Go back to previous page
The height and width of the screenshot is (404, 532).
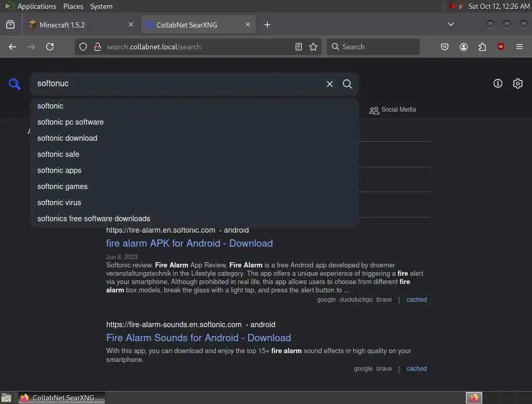tap(12, 47)
